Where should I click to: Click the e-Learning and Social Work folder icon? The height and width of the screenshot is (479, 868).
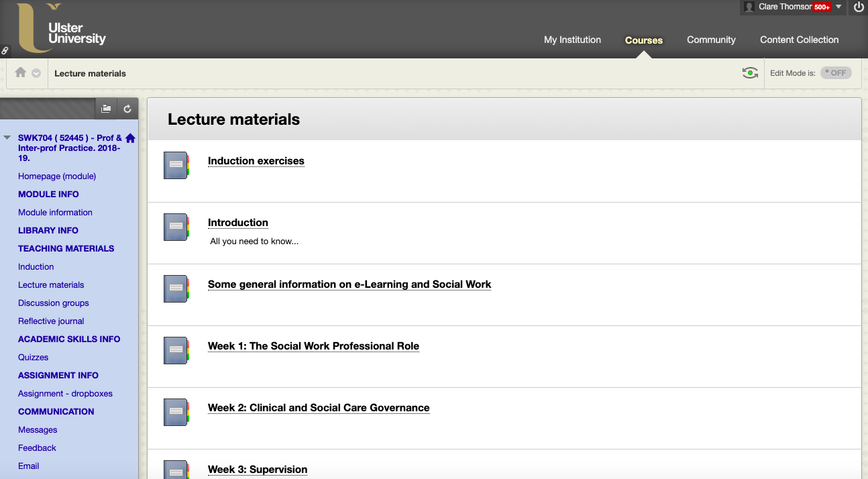pyautogui.click(x=176, y=288)
